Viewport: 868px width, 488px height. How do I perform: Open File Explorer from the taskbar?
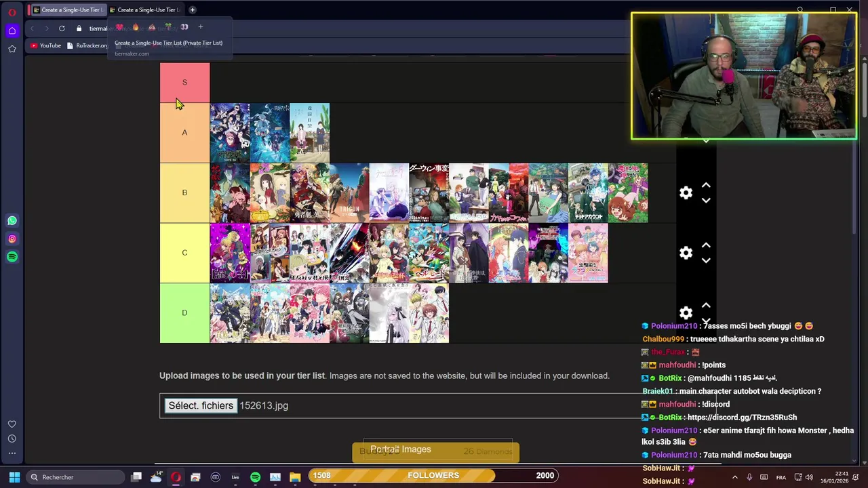pyautogui.click(x=295, y=477)
